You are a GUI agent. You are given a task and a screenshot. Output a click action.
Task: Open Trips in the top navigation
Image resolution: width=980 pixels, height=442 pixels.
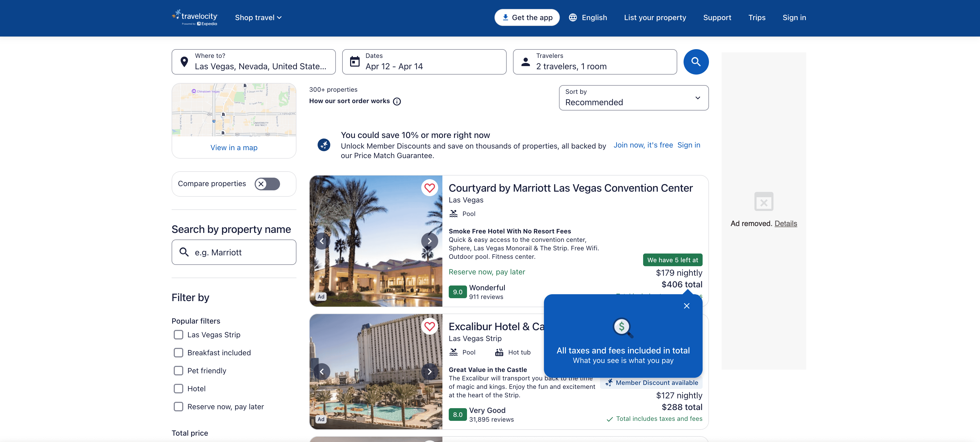pyautogui.click(x=756, y=17)
